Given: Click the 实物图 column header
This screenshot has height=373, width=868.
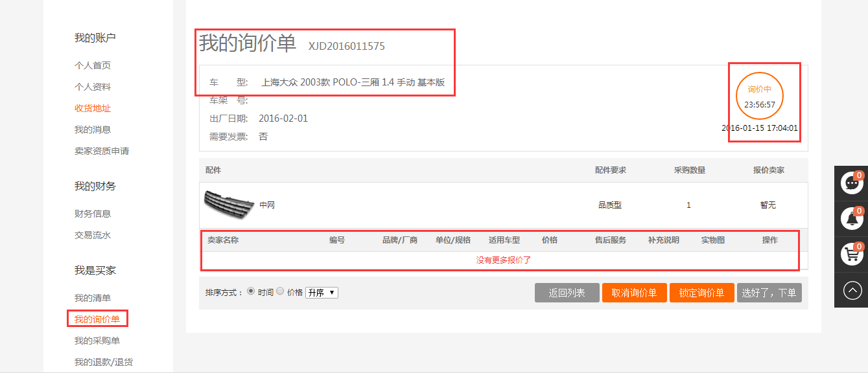Looking at the screenshot, I should coord(713,240).
